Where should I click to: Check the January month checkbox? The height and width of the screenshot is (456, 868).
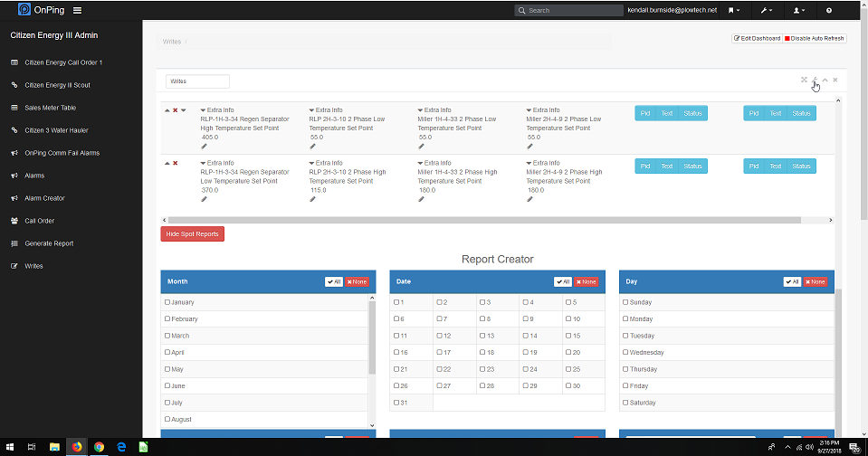(x=167, y=302)
